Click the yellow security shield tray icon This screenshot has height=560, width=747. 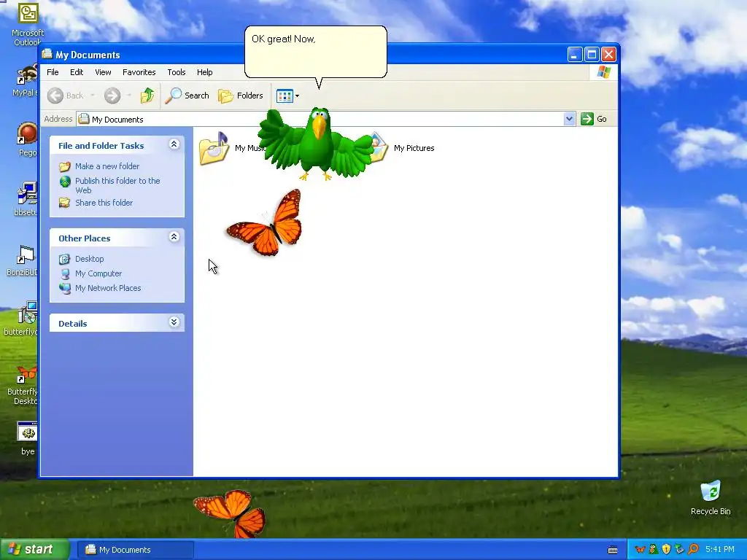[666, 550]
